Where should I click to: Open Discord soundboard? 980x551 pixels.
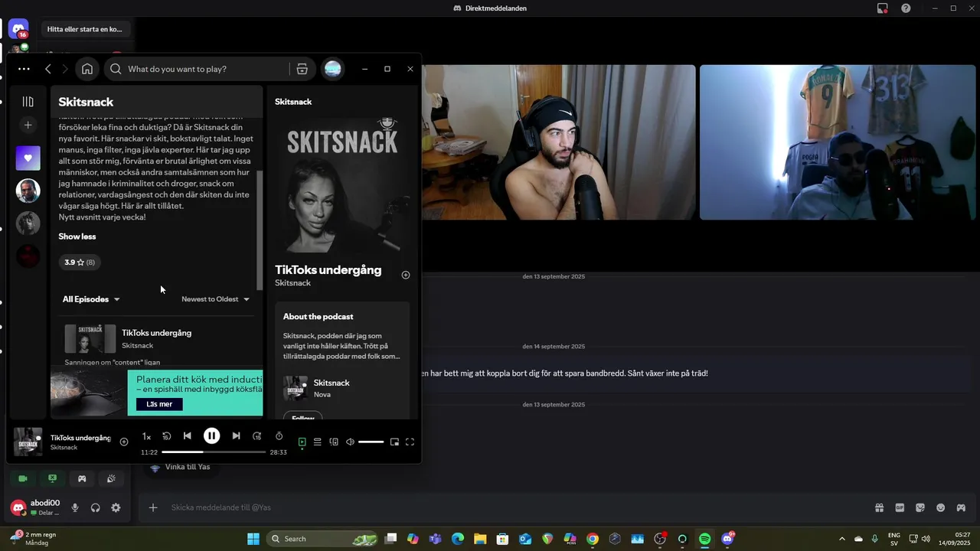111,478
